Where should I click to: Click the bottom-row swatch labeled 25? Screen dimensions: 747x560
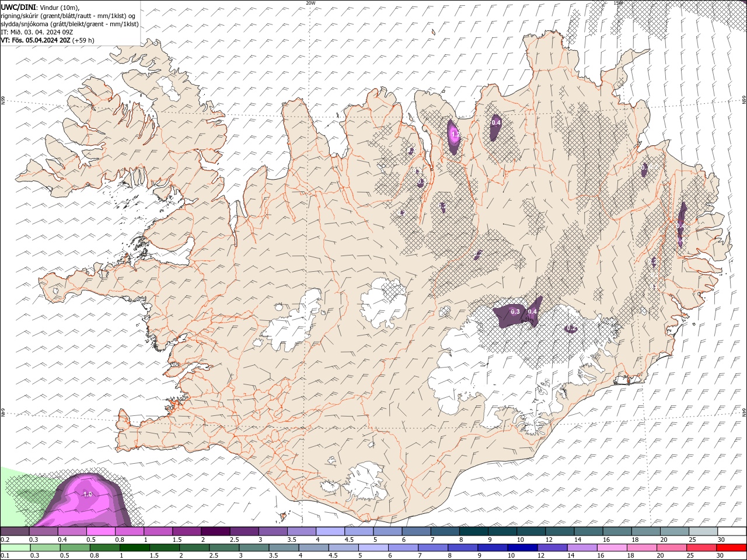(702, 548)
